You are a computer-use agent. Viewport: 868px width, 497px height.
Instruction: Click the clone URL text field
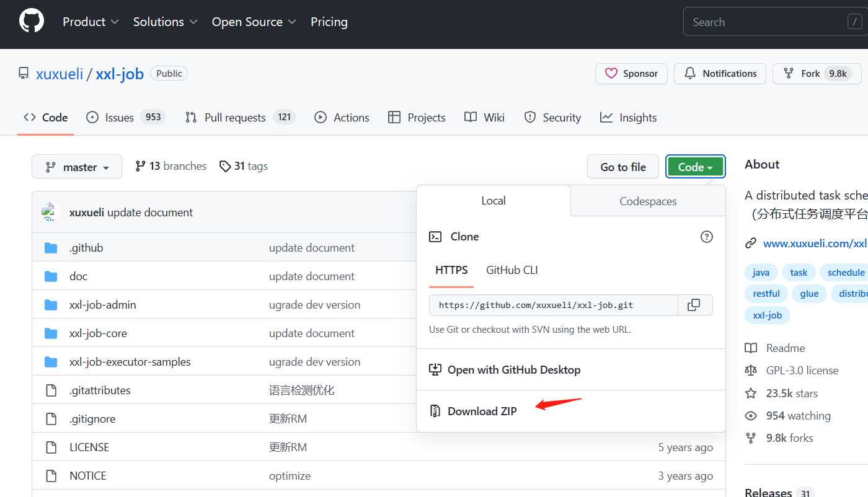pyautogui.click(x=553, y=305)
